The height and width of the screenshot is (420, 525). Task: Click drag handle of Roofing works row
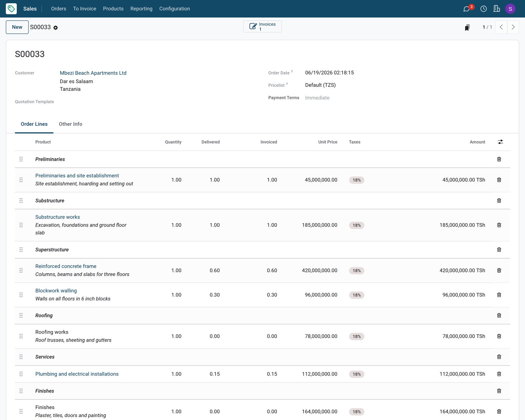21,336
